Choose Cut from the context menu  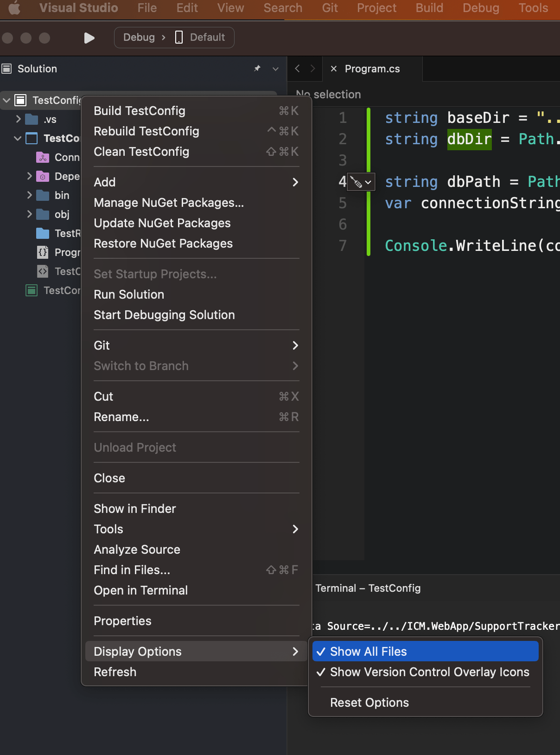[x=197, y=397]
